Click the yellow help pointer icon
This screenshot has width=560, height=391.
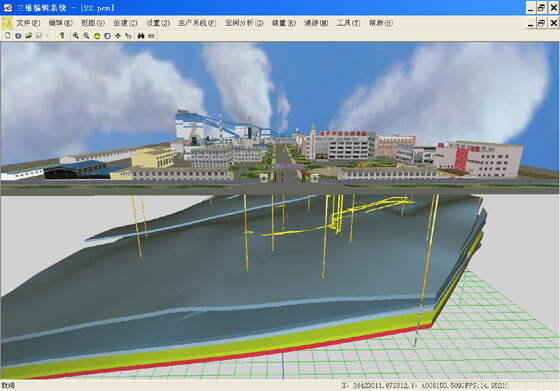tap(62, 36)
